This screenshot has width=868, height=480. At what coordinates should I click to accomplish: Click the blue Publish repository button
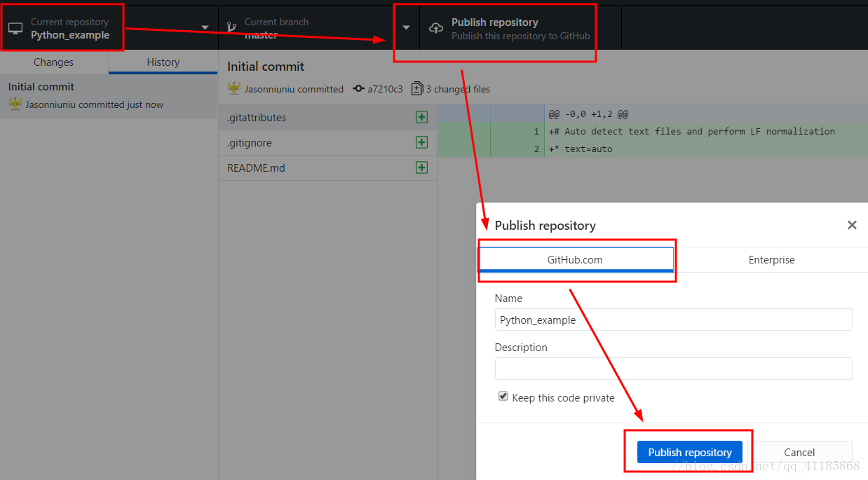690,452
